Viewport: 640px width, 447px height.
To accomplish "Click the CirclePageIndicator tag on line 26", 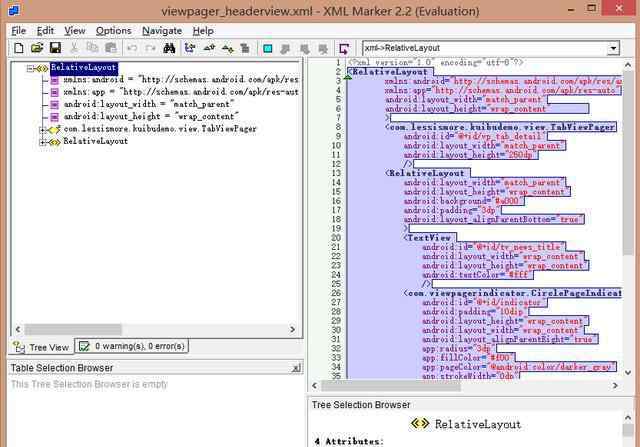I will click(x=512, y=293).
